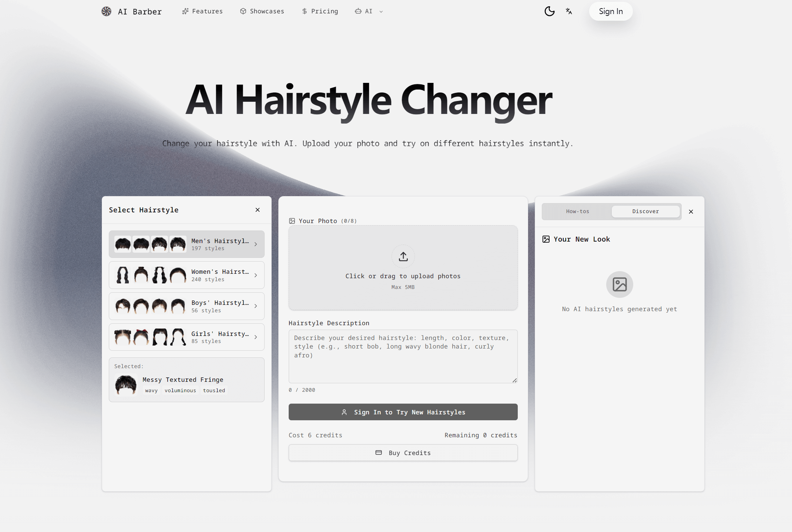Click the 'tousled' tag
792x532 pixels.
(214, 391)
